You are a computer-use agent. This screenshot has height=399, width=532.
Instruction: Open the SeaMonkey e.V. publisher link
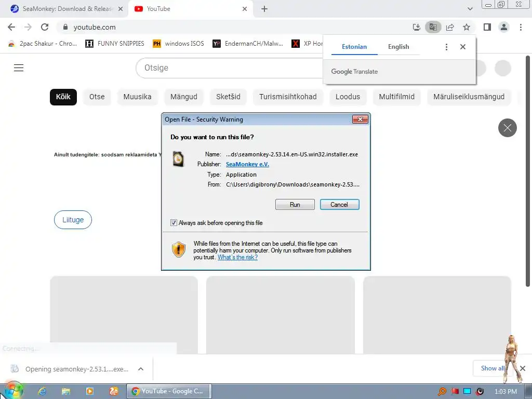[x=247, y=164]
